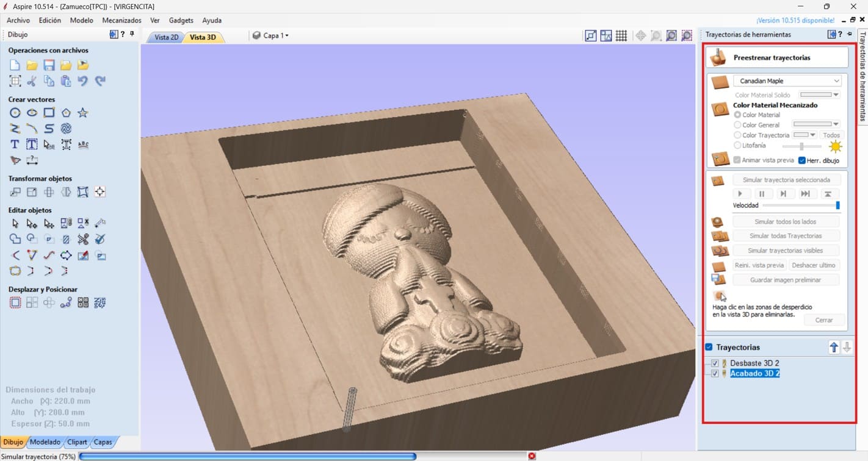Image resolution: width=868 pixels, height=461 pixels.
Task: Uncheck Desbaste 3D 2 toolpath visibility
Action: tap(715, 363)
